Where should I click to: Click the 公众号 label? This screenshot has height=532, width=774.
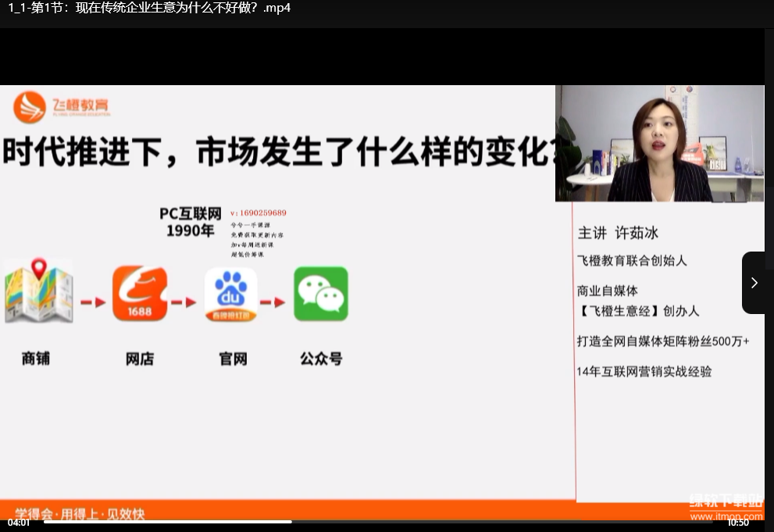pyautogui.click(x=321, y=359)
